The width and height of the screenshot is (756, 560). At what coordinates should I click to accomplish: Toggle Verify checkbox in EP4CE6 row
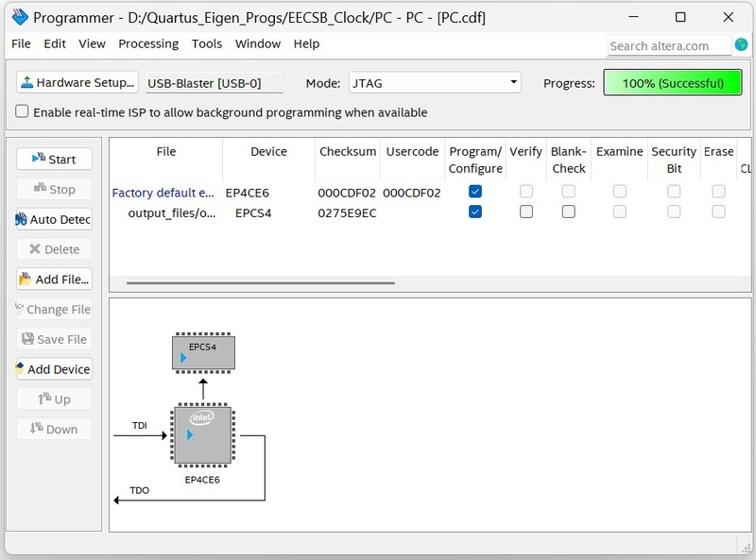526,192
